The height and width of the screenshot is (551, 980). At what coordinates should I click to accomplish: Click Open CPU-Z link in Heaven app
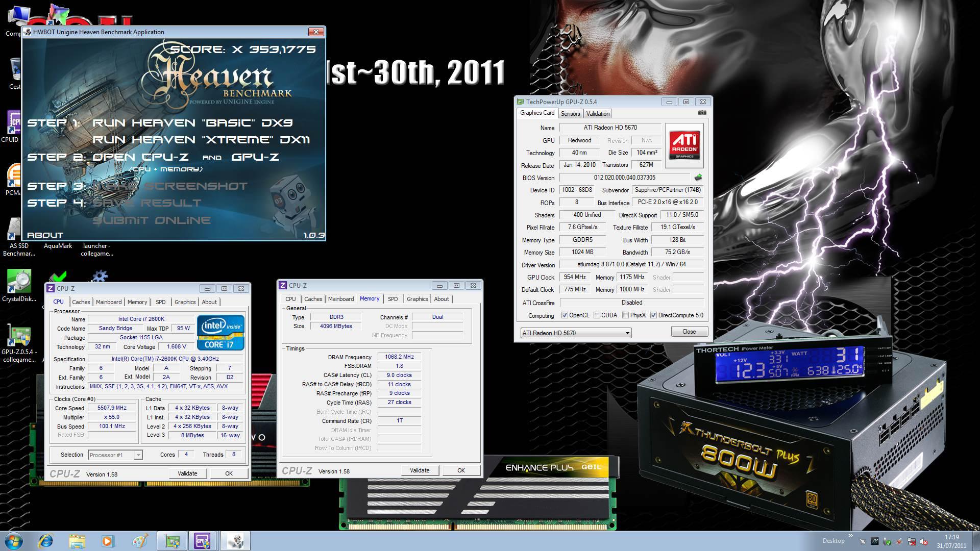coord(140,157)
